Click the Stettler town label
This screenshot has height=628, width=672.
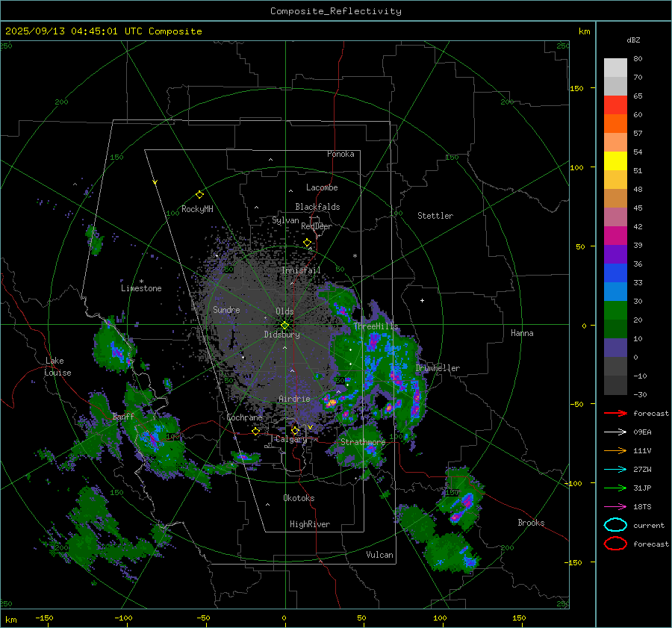click(435, 216)
